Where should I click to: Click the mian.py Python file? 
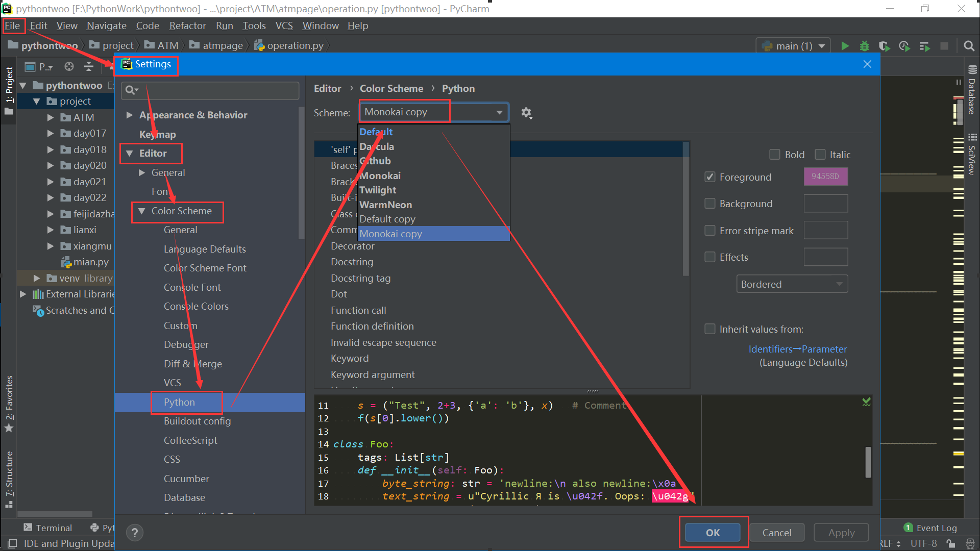(x=85, y=262)
